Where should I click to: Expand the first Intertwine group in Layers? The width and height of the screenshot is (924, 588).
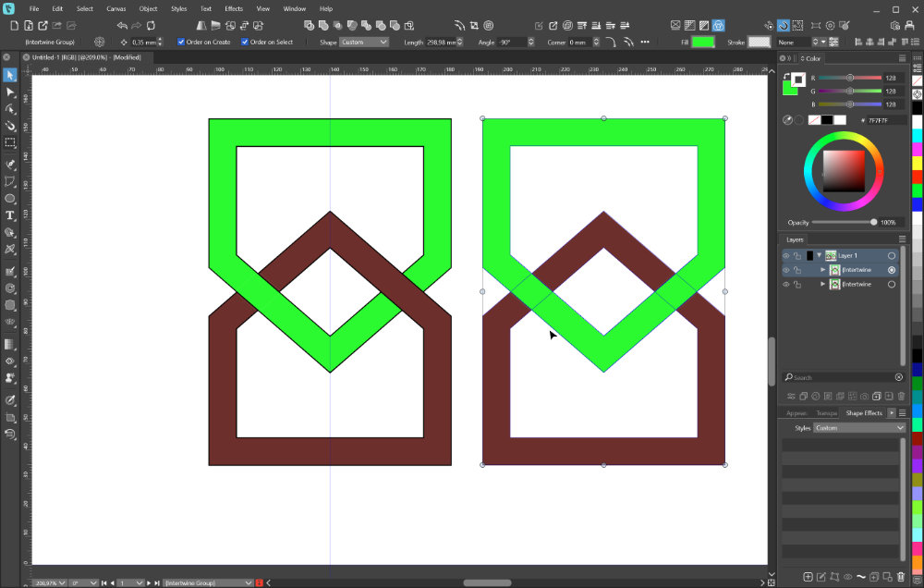coord(823,270)
